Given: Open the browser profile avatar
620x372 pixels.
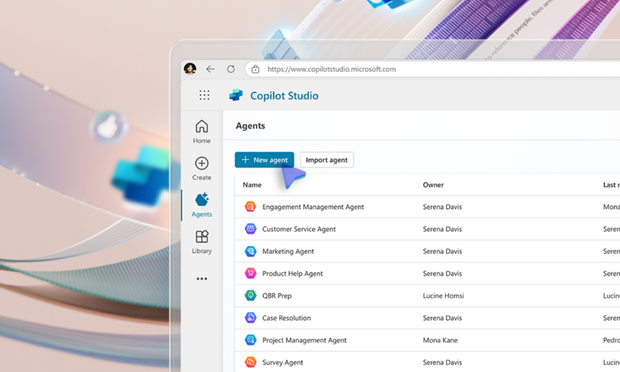Looking at the screenshot, I should click(x=190, y=69).
